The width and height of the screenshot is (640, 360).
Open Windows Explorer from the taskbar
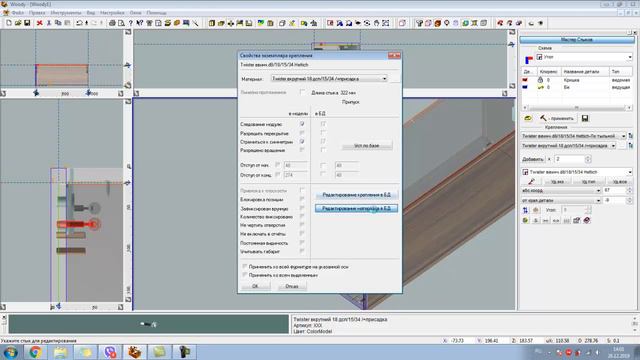(60, 352)
